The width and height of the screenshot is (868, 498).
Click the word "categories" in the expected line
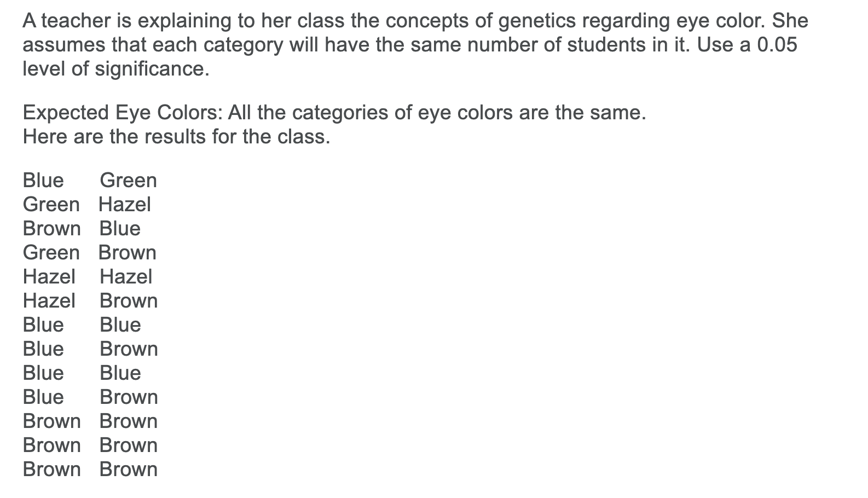point(352,113)
